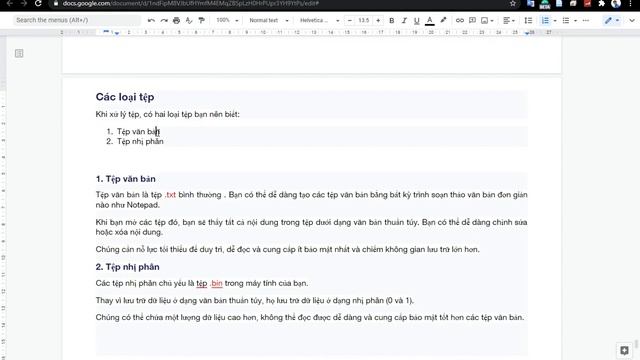Click the heading '1. Tệp văn bản'
Image resolution: width=640 pixels, height=360 pixels.
pos(126,179)
